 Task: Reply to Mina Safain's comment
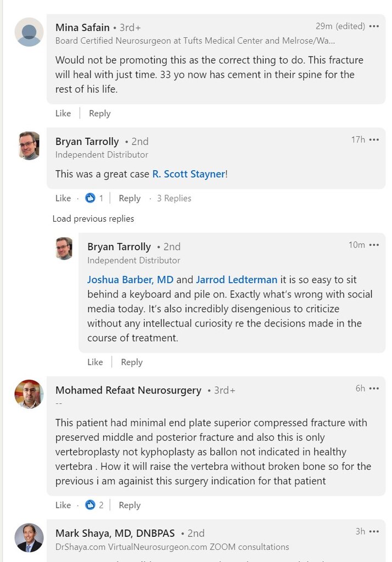pyautogui.click(x=99, y=113)
